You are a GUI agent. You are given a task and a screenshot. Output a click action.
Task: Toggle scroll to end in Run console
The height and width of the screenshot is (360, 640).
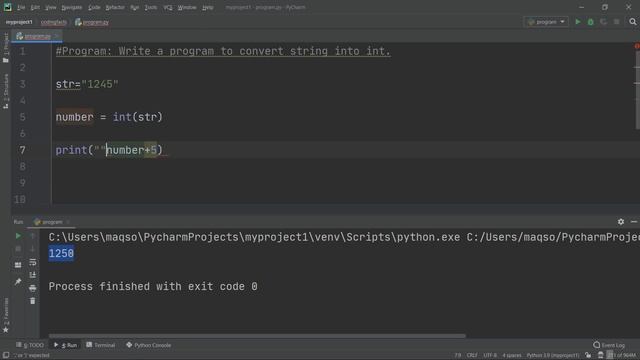[x=33, y=275]
